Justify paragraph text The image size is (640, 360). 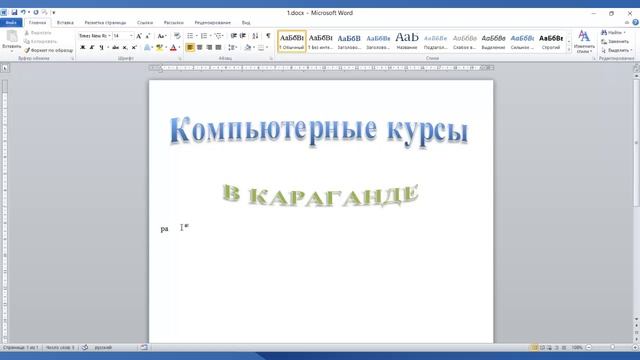(218, 48)
